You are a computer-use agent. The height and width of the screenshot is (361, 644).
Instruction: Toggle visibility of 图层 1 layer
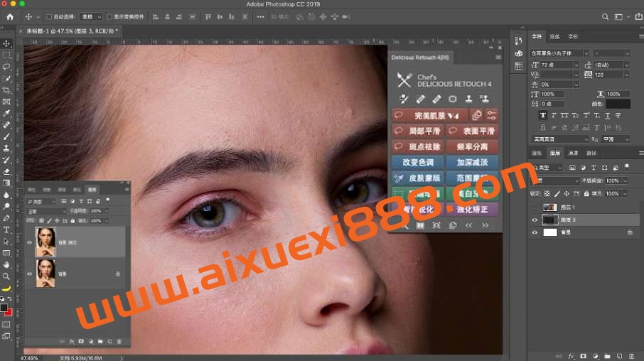[x=535, y=208]
